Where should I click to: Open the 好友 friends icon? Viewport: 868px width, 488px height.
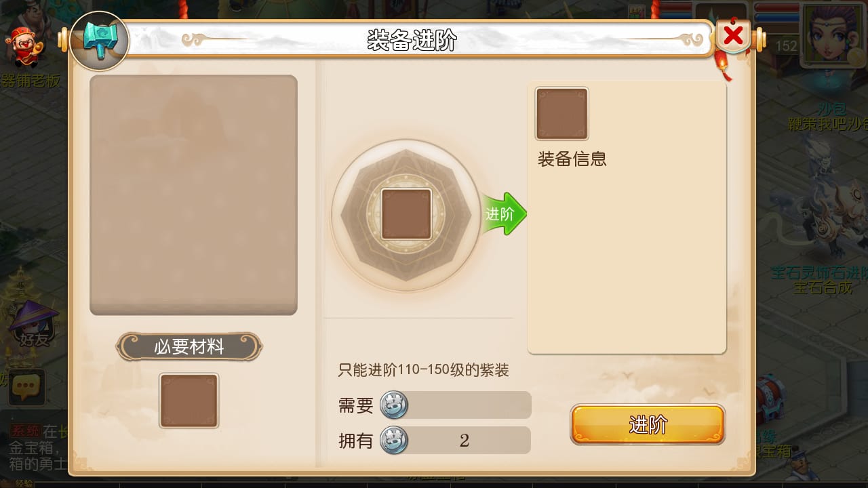click(x=34, y=325)
